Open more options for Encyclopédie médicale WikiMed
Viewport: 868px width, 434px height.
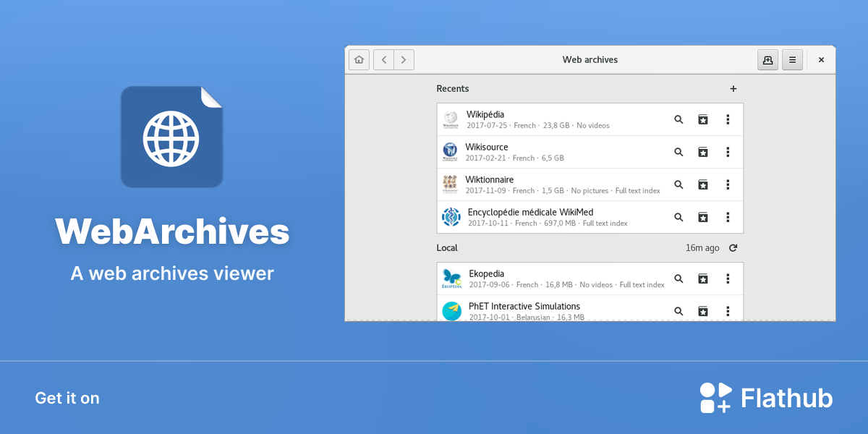tap(728, 217)
